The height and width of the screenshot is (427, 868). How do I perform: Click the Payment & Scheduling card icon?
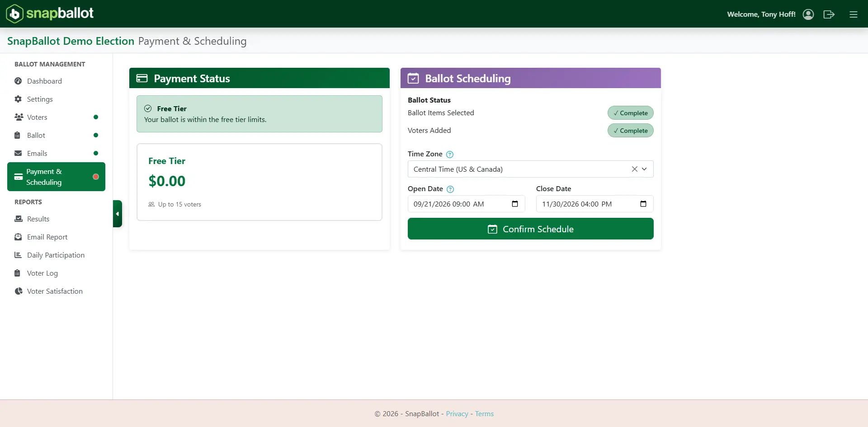click(x=19, y=177)
